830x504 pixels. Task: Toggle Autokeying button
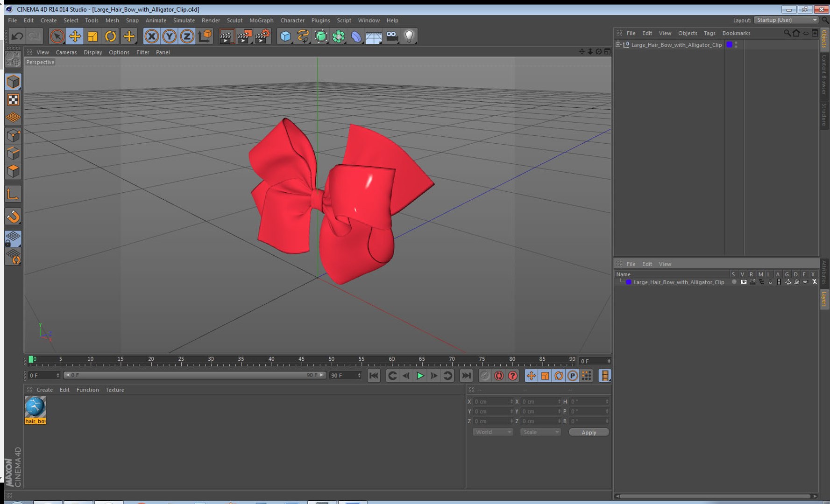[499, 376]
